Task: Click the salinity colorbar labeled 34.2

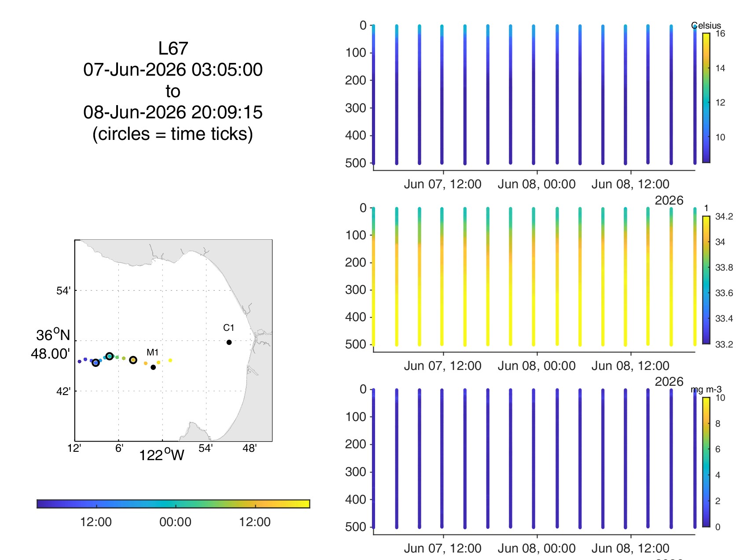Action: point(706,280)
